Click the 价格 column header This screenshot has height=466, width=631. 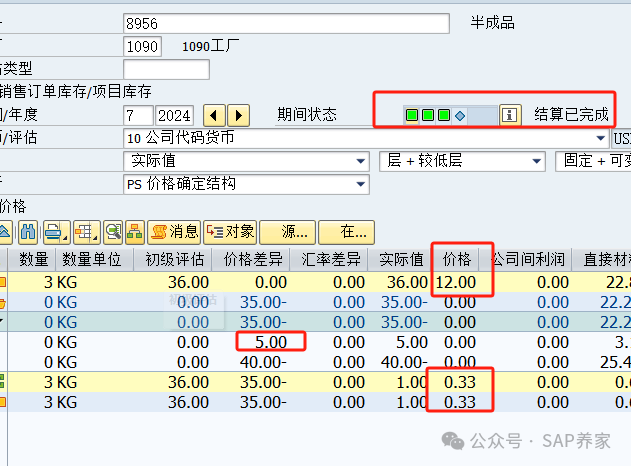coord(457,260)
